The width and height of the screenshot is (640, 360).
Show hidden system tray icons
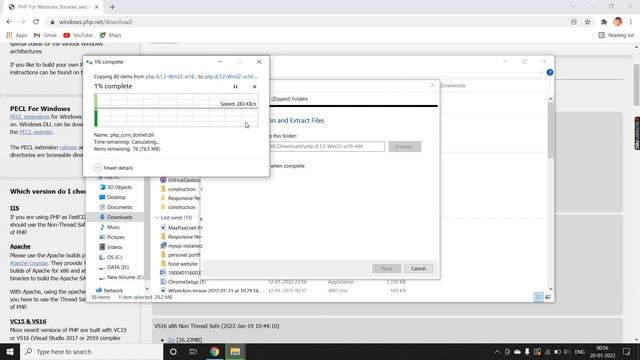pos(497,351)
